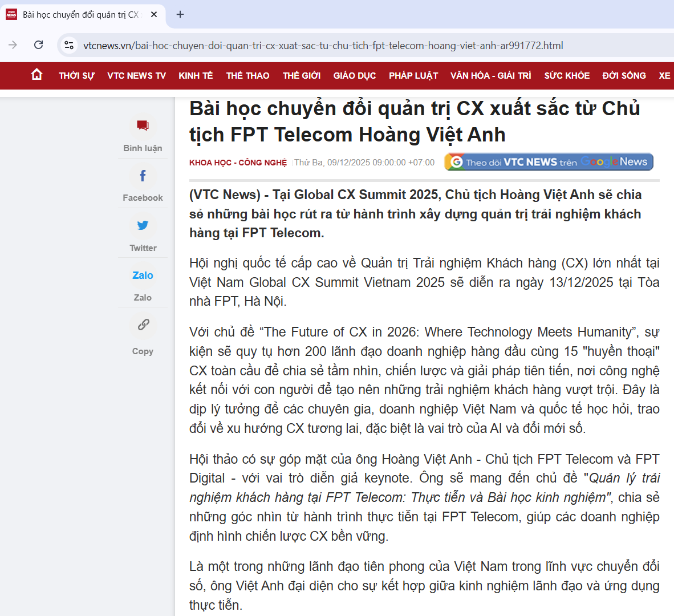Image resolution: width=674 pixels, height=616 pixels.
Task: Click the browser address bar URL
Action: [x=323, y=46]
